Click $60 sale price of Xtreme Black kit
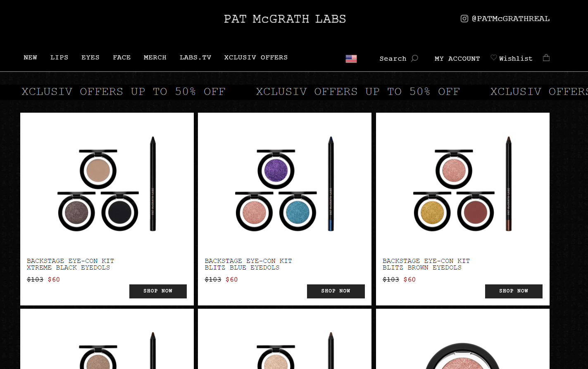The width and height of the screenshot is (588, 369). (54, 279)
